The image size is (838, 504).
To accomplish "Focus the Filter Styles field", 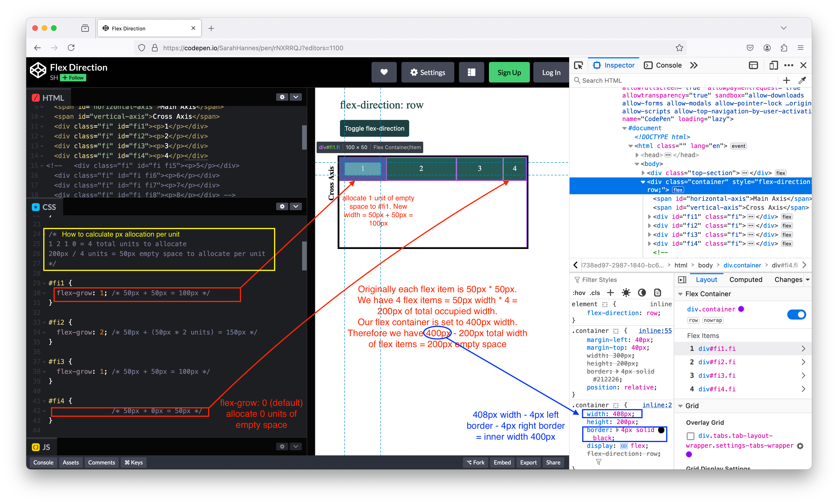I will [x=622, y=280].
